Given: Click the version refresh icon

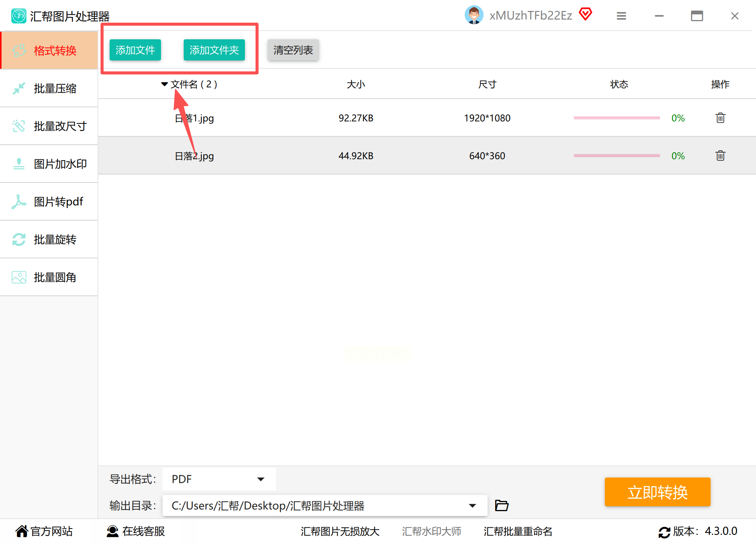Looking at the screenshot, I should coord(664,532).
